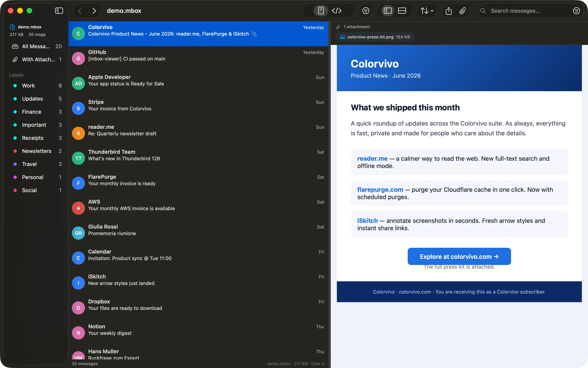
Task: Open colorvivo-press-kit.png attachment chip
Action: pos(375,37)
